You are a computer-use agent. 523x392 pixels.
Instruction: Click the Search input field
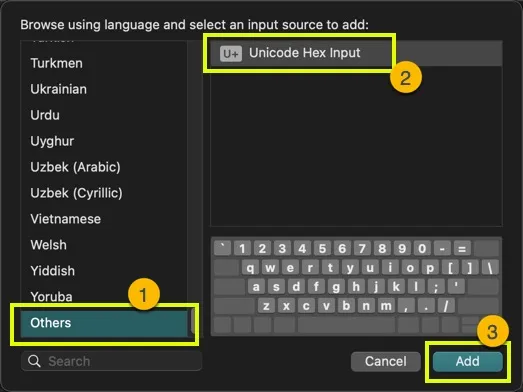point(111,361)
